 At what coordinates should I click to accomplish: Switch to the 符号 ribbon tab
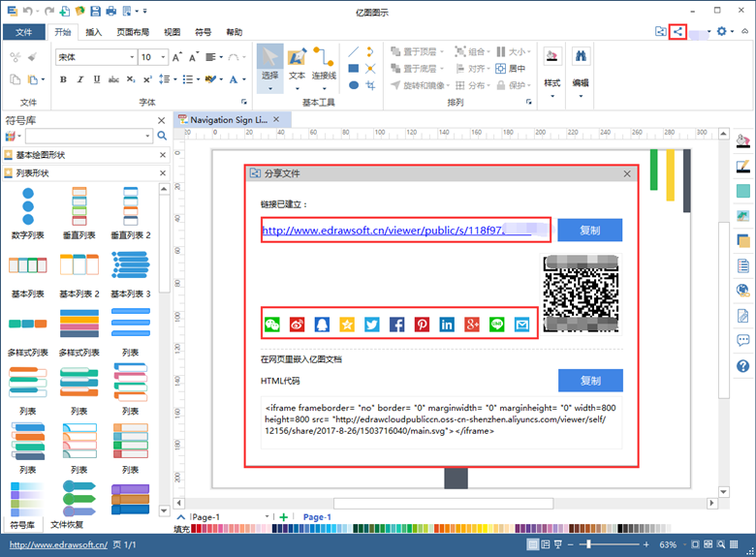(x=203, y=32)
